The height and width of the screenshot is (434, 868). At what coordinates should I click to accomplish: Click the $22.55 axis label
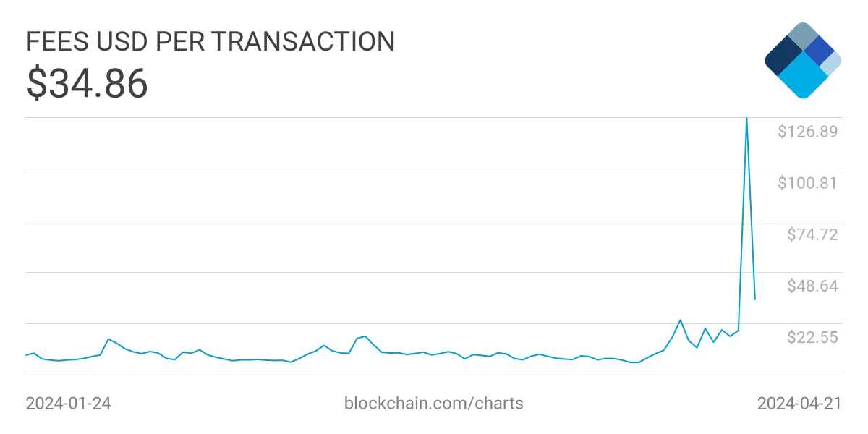coord(812,337)
